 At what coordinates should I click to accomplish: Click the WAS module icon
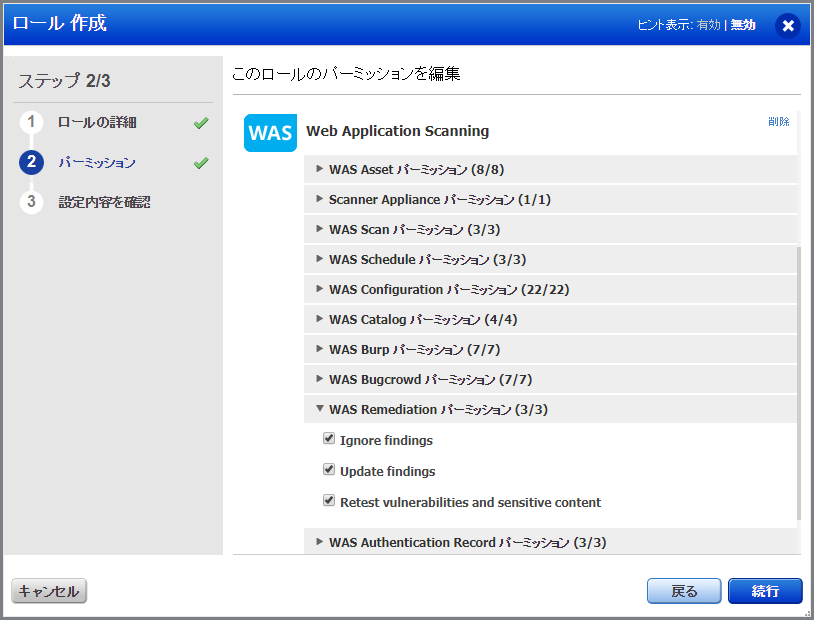click(270, 132)
